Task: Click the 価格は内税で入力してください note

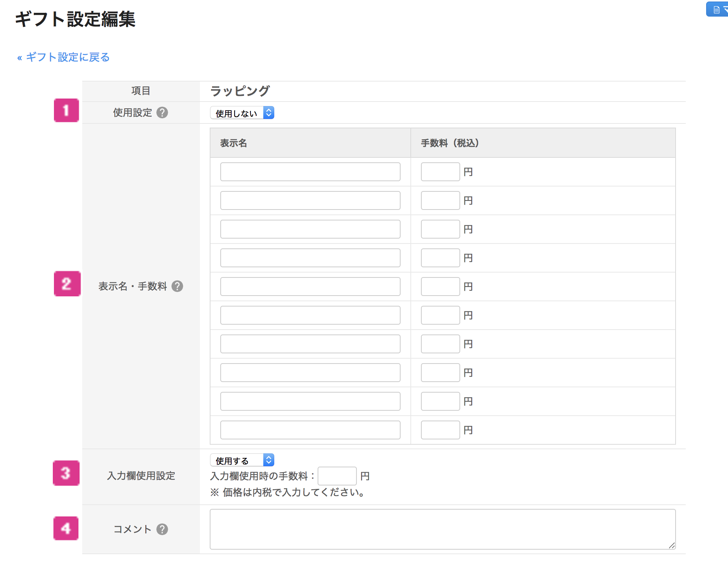Action: click(x=287, y=492)
